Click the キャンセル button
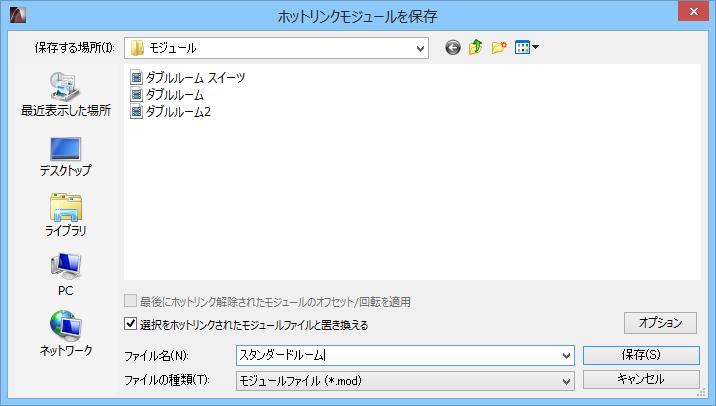 click(641, 379)
